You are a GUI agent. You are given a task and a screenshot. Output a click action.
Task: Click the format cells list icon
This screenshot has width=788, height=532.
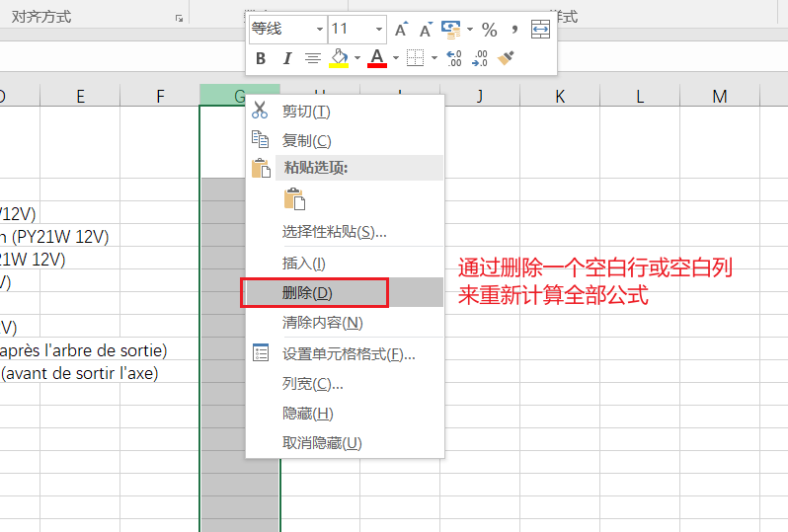(x=261, y=352)
